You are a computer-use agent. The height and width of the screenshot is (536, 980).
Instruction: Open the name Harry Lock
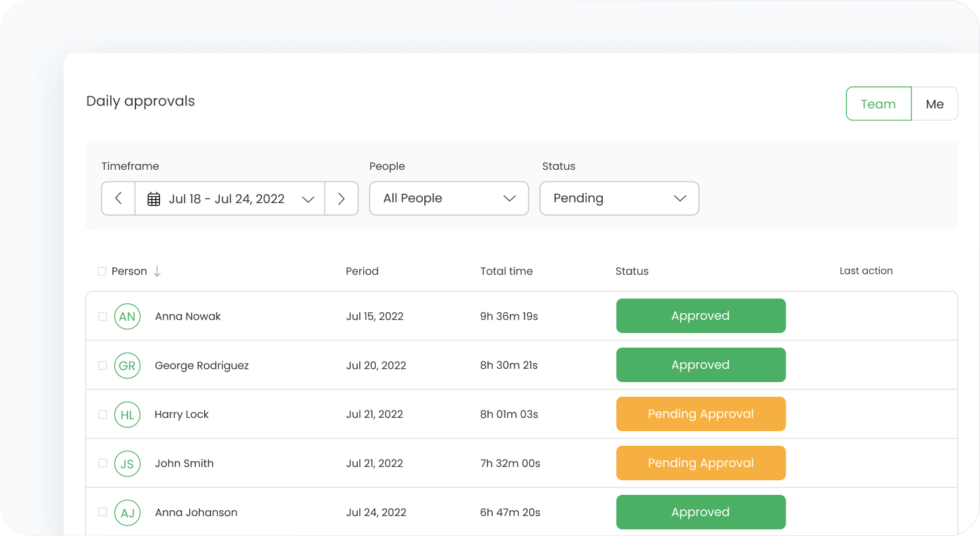182,415
